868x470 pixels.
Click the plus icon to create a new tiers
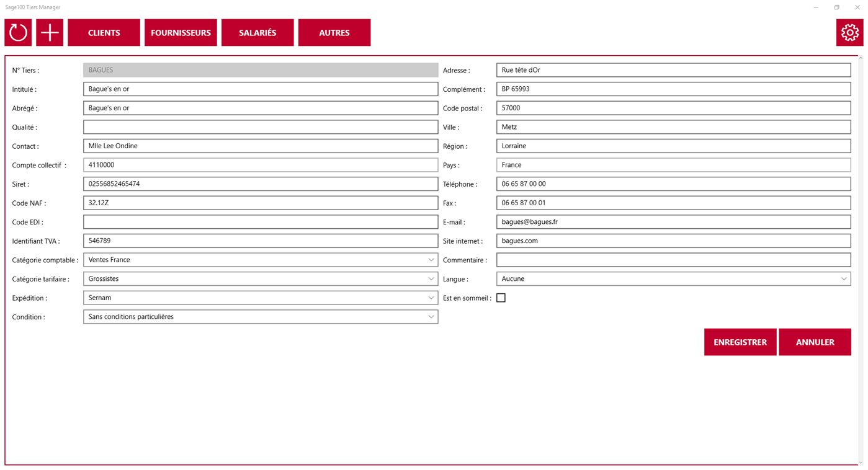(49, 32)
